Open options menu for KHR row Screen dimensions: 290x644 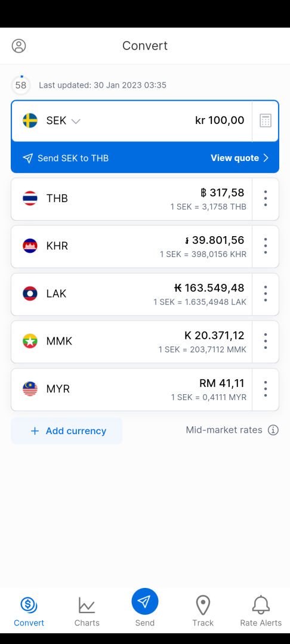(266, 246)
